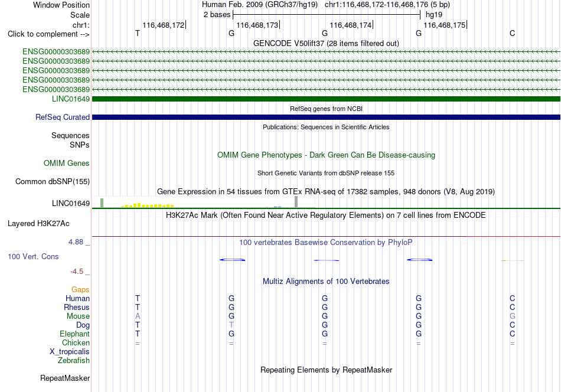This screenshot has width=561, height=392.
Task: Click the Layered H3K27Ac track label
Action: [38, 224]
